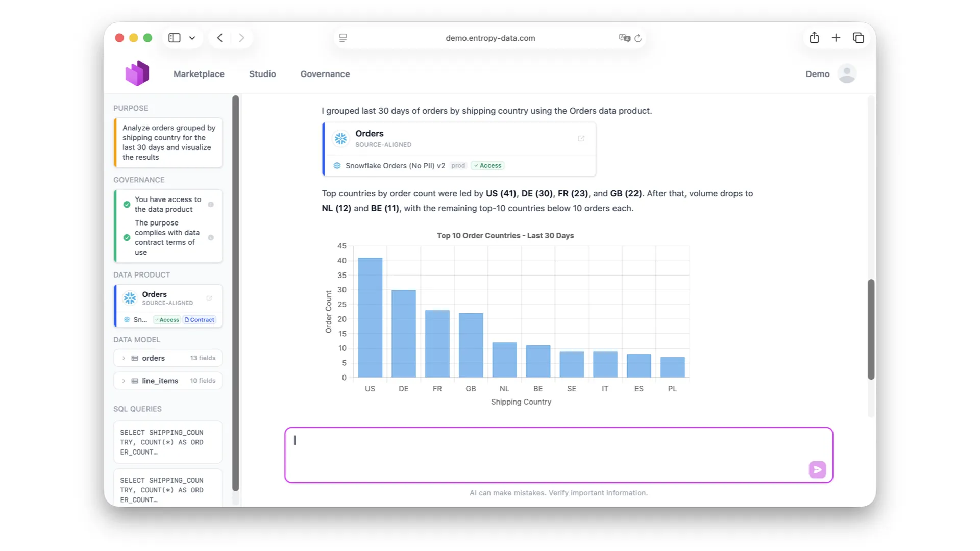Image resolution: width=980 pixels, height=551 pixels.
Task: Click purpose compliance info dot
Action: tap(211, 238)
